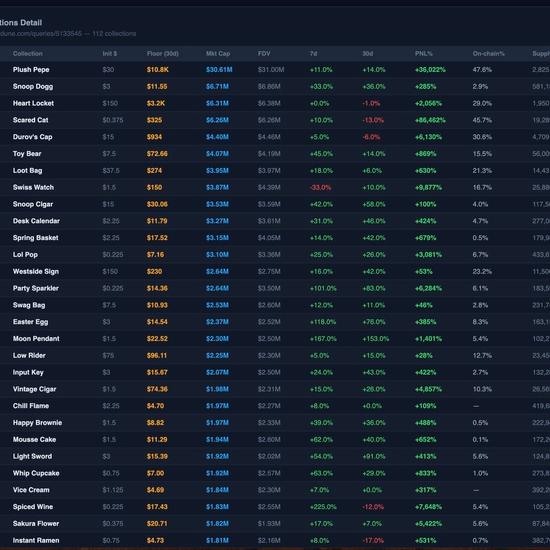The width and height of the screenshot is (550, 550).
Task: Select the Spring Basket collection name
Action: [x=35, y=238]
